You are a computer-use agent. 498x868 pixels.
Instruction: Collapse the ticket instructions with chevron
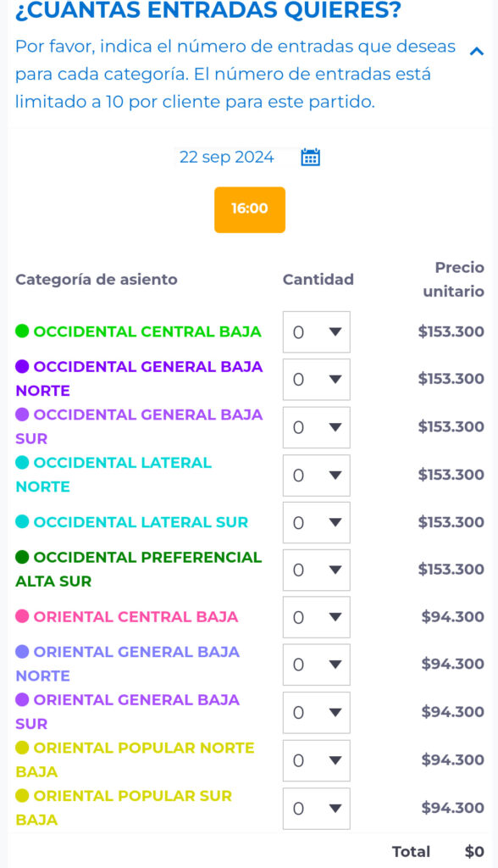(x=477, y=51)
